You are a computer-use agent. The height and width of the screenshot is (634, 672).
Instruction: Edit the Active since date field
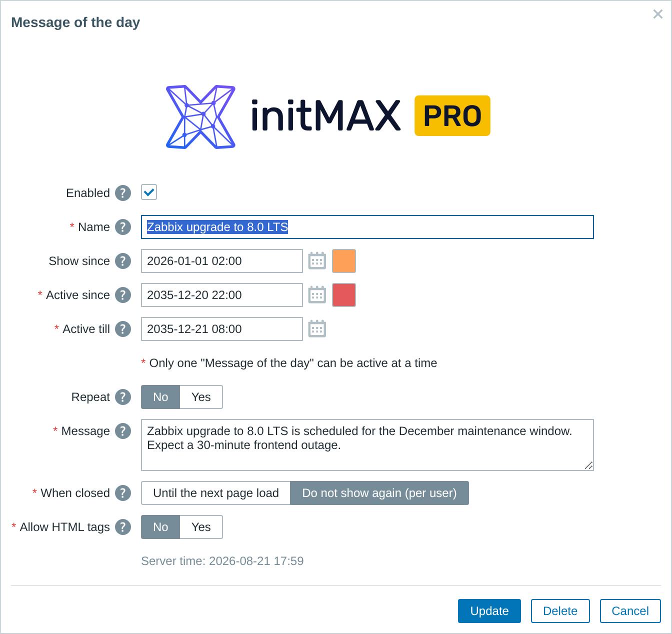(222, 295)
